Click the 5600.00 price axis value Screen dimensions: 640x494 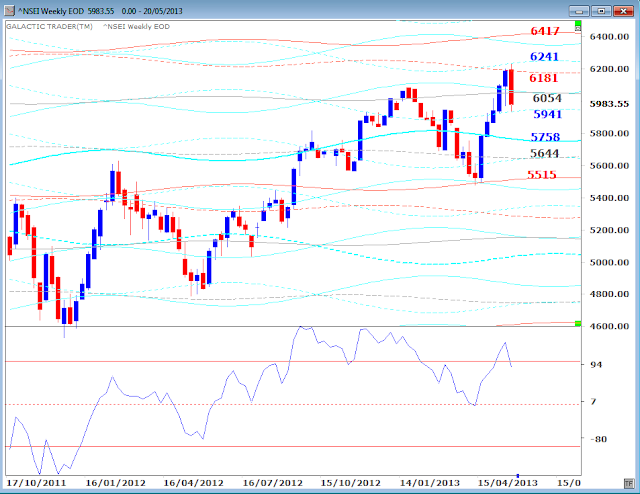(609, 165)
